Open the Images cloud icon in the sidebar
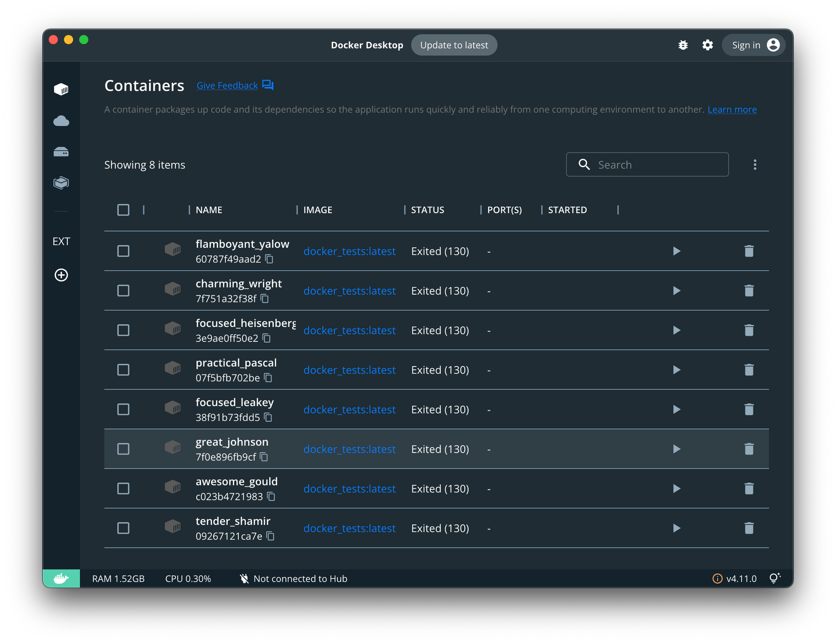 click(61, 121)
